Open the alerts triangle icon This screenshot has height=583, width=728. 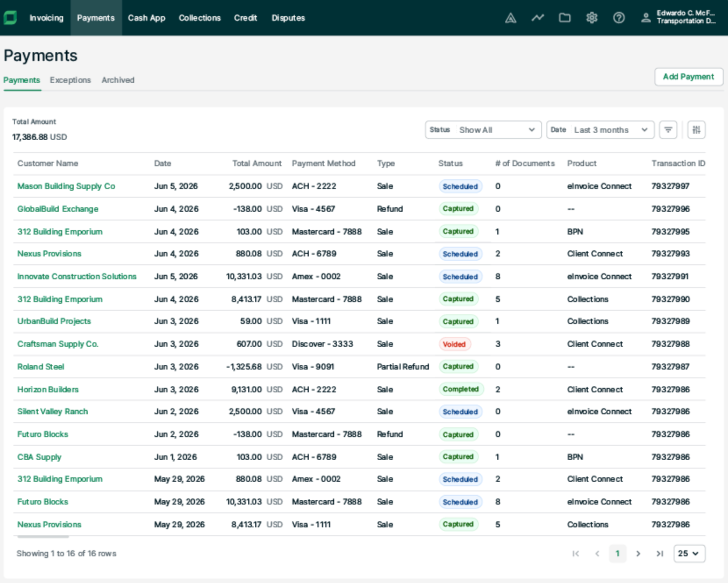point(510,18)
